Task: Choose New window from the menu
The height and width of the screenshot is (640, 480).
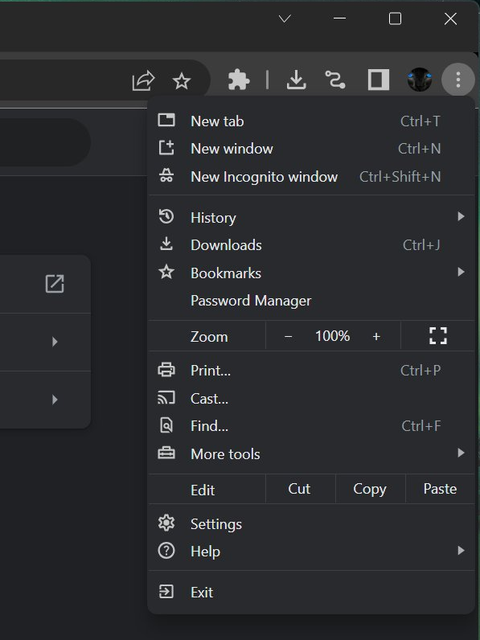Action: coord(311,149)
